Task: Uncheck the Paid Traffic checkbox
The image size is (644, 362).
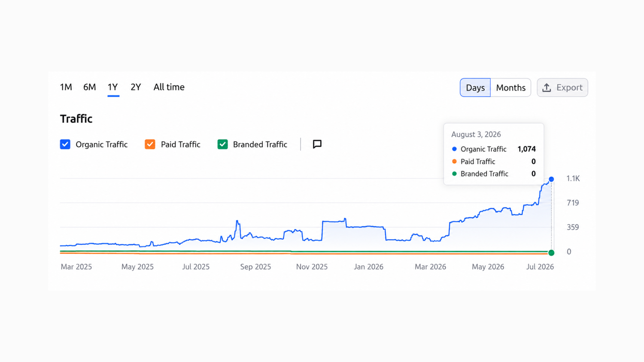Action: pos(150,144)
